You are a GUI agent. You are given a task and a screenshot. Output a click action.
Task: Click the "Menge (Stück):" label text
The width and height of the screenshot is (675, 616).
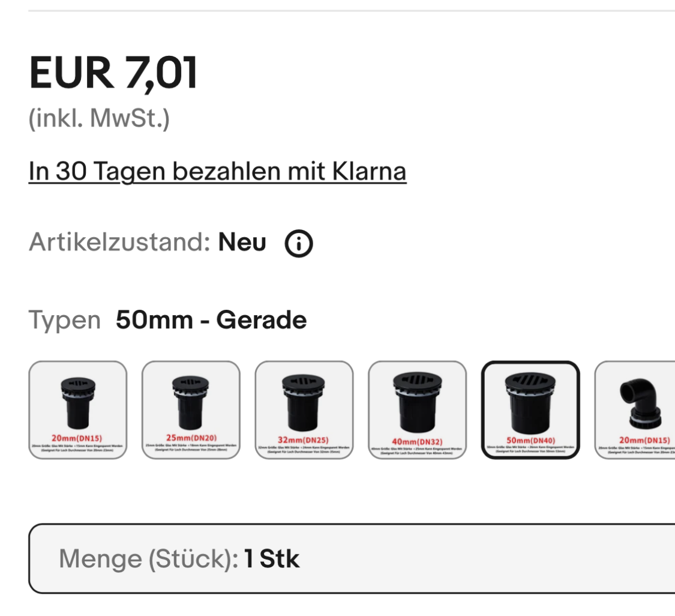coord(149,559)
